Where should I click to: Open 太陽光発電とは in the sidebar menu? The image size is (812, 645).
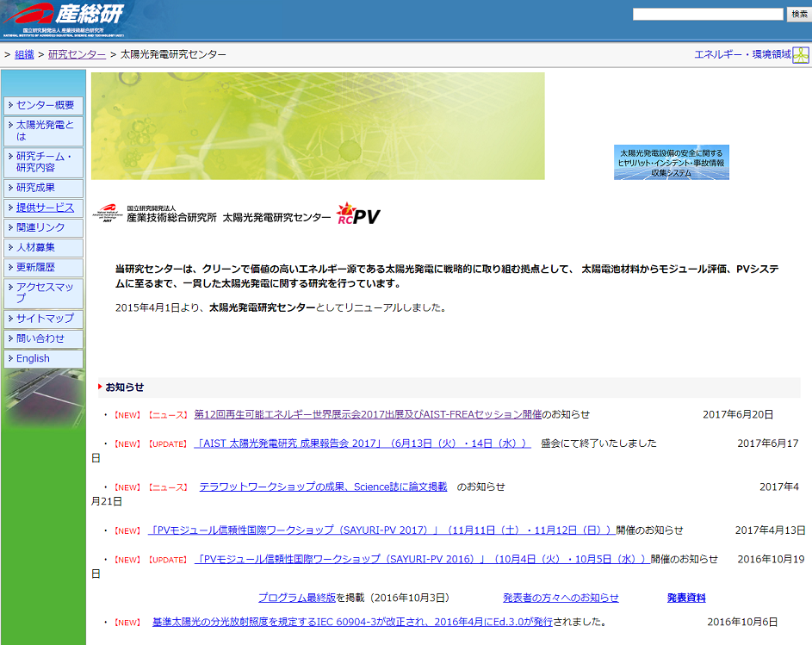pos(44,131)
